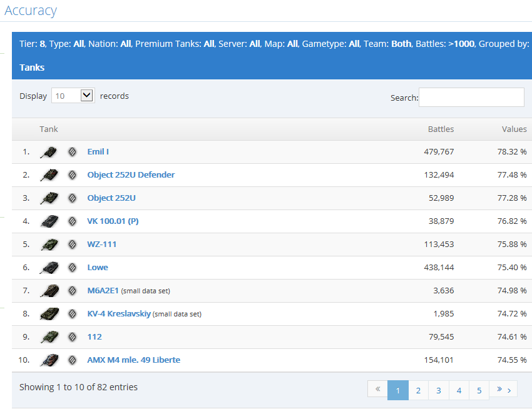Click the WZ-111 tank thumbnail
Viewport: 532px width, 409px height.
pos(49,245)
